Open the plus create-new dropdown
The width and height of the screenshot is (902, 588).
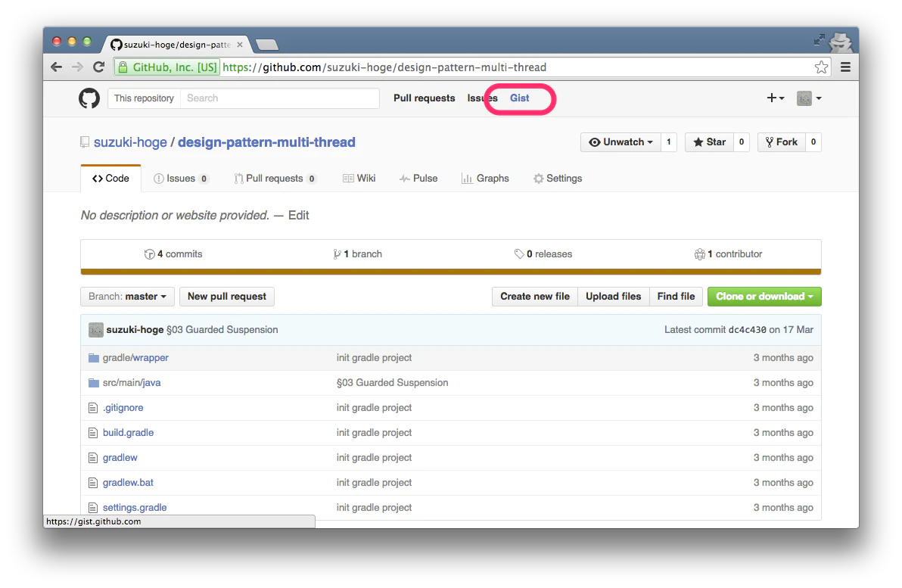click(x=776, y=98)
